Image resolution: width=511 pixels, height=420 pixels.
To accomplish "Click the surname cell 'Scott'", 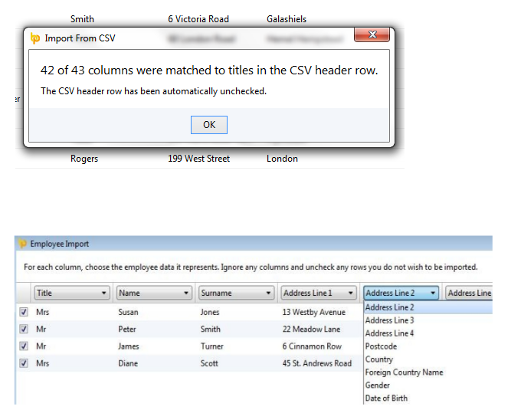I will pos(209,363).
